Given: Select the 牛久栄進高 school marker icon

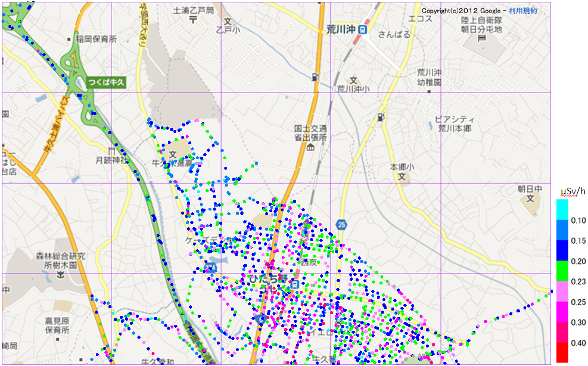Looking at the screenshot, I should [173, 154].
